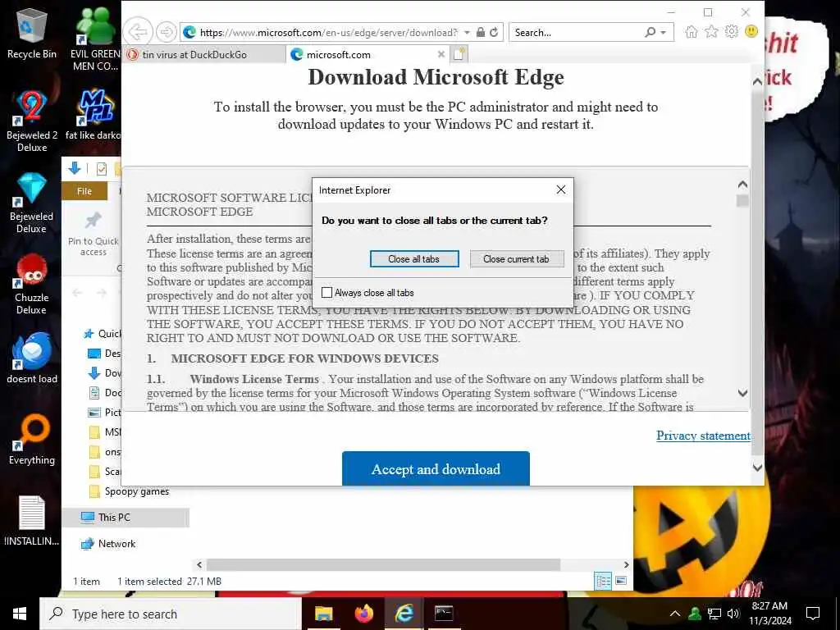Click the Internet Explorer back arrow

[x=138, y=32]
